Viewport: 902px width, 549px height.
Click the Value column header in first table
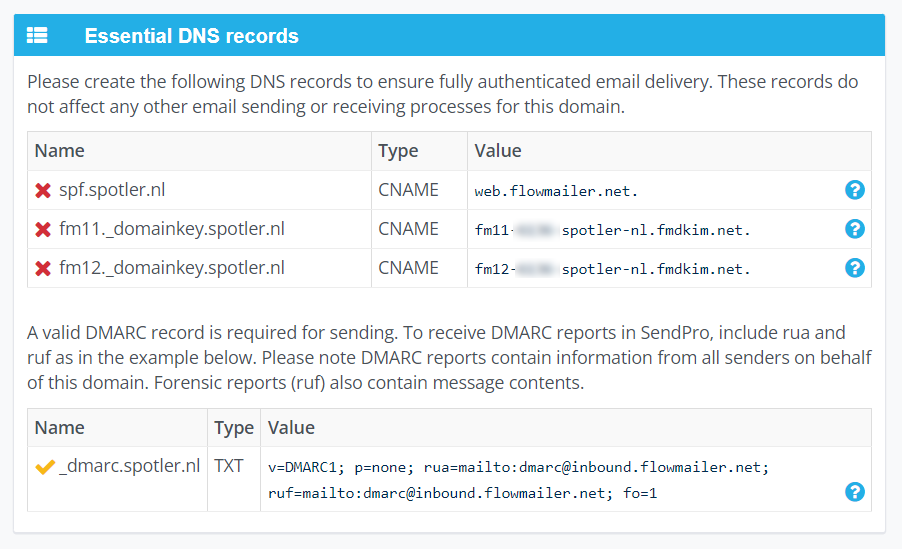click(x=498, y=151)
